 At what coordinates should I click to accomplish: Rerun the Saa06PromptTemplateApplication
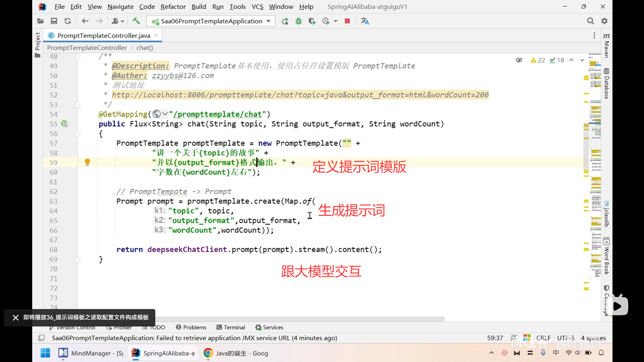285,21
